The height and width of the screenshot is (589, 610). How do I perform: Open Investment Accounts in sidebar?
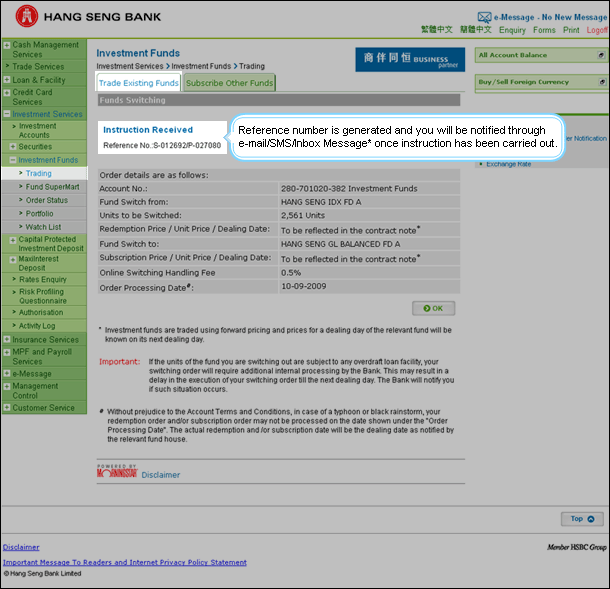click(x=38, y=130)
